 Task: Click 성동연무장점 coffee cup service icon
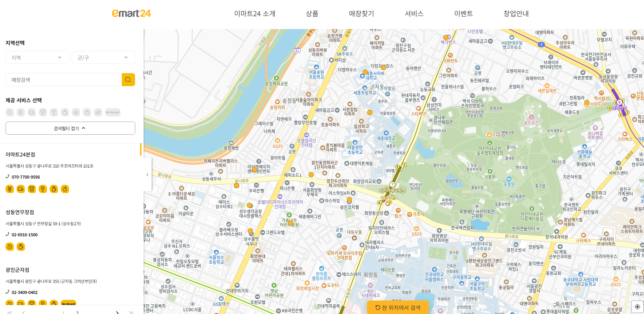(21, 247)
